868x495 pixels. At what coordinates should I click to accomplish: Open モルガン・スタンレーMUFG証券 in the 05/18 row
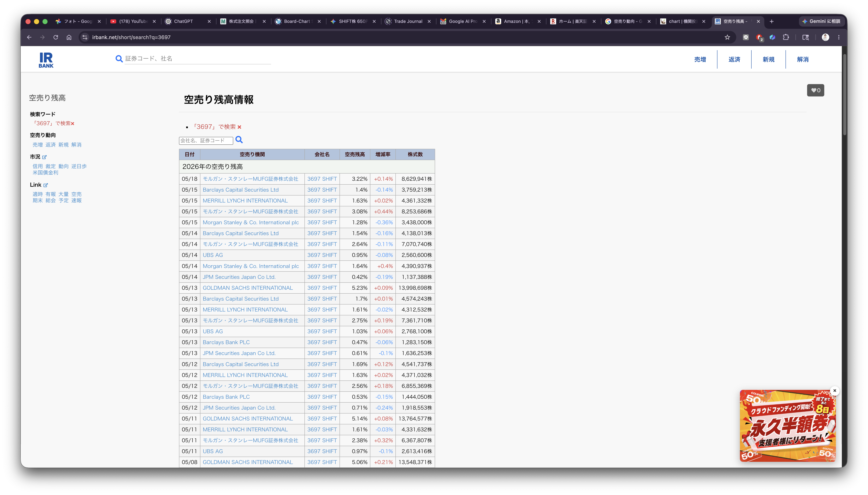[250, 179]
